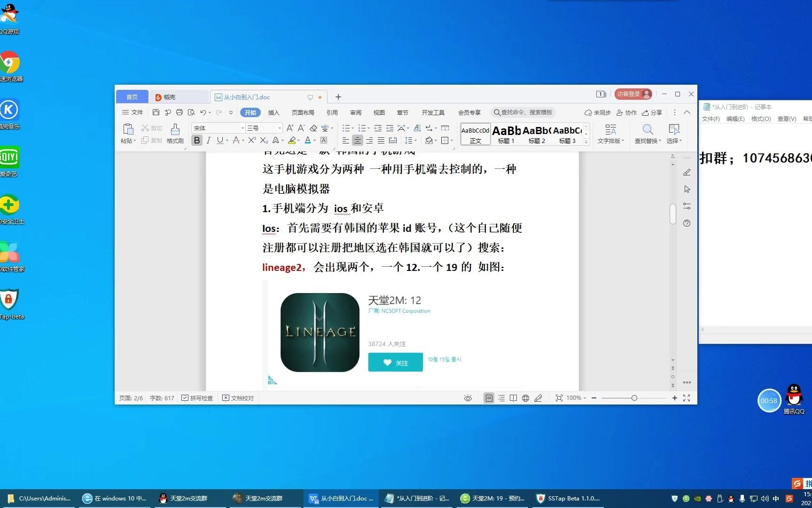
Task: Apply subscript with the X₂ icon
Action: point(264,140)
